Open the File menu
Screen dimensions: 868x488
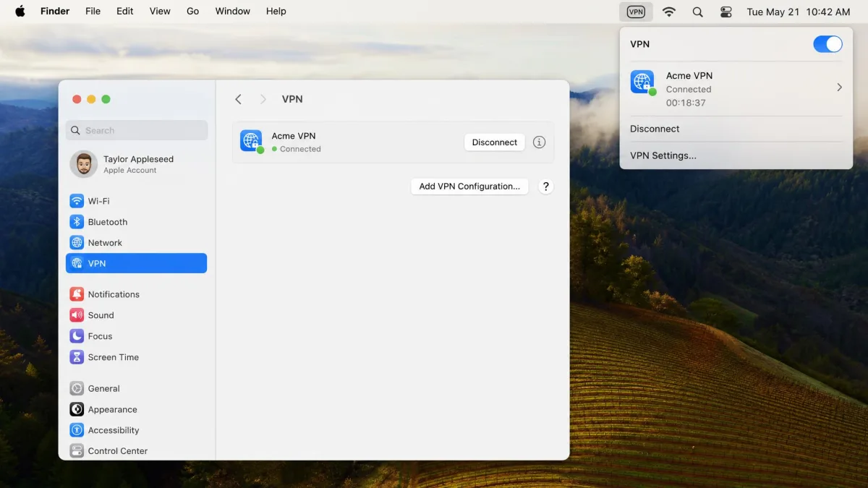[x=93, y=12]
